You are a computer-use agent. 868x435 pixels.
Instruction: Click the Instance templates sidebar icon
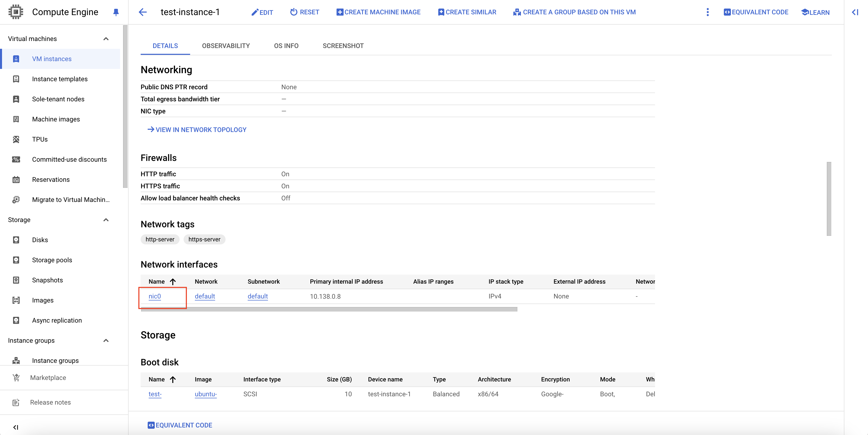16,79
